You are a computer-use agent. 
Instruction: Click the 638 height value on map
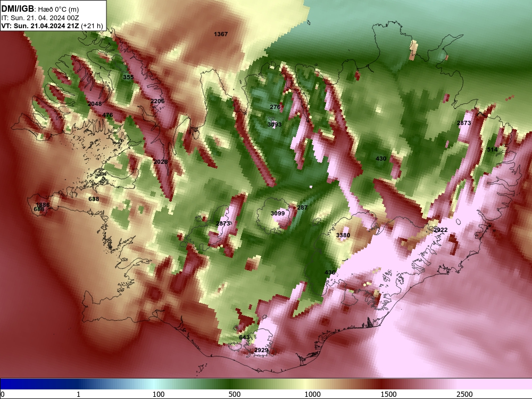coord(94,199)
